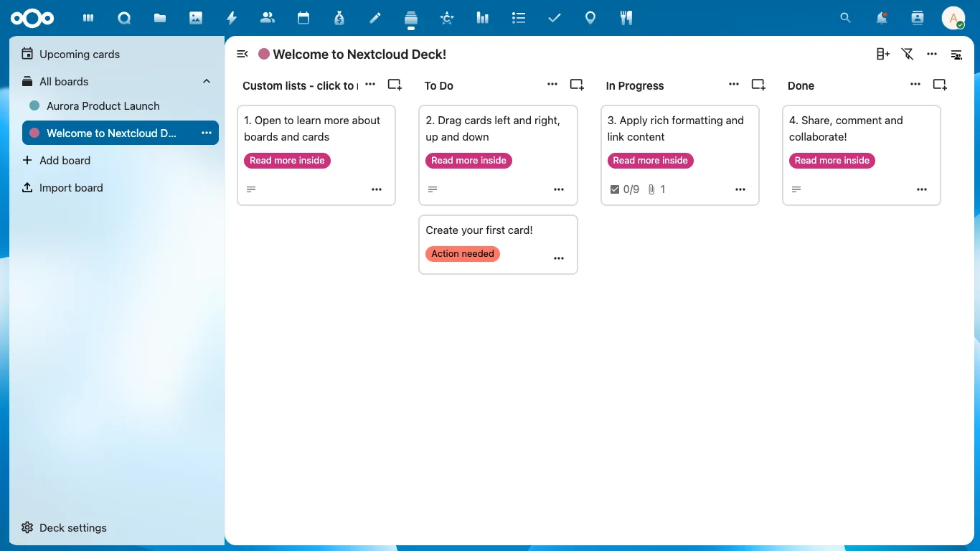Open Aurora Product Launch board
This screenshot has width=980, height=551.
(x=121, y=105)
